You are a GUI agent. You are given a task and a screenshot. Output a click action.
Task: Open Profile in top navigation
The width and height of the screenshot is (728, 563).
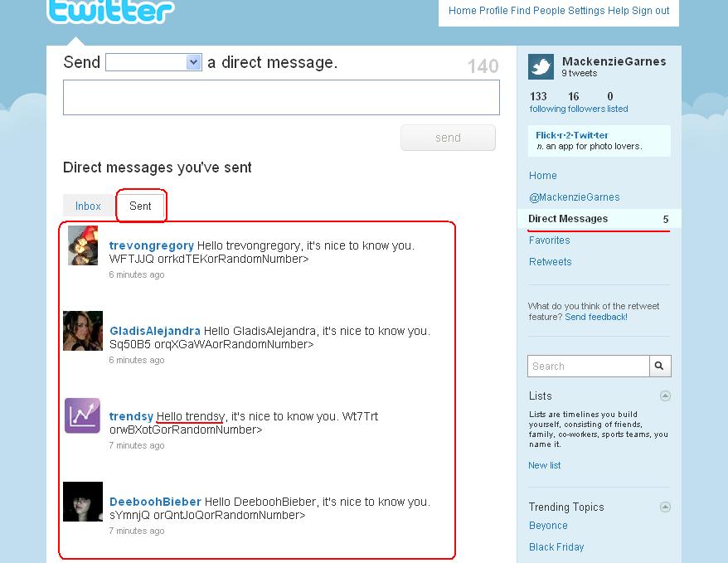[493, 11]
